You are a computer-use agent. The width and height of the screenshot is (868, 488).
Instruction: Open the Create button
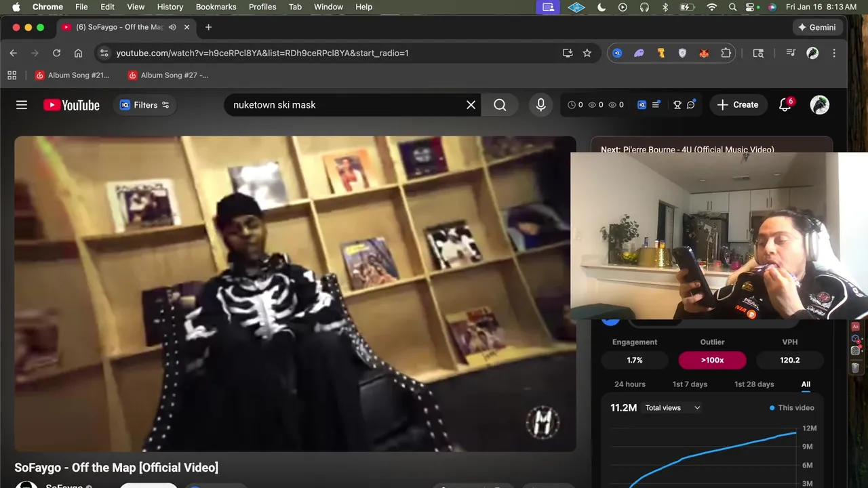click(738, 105)
